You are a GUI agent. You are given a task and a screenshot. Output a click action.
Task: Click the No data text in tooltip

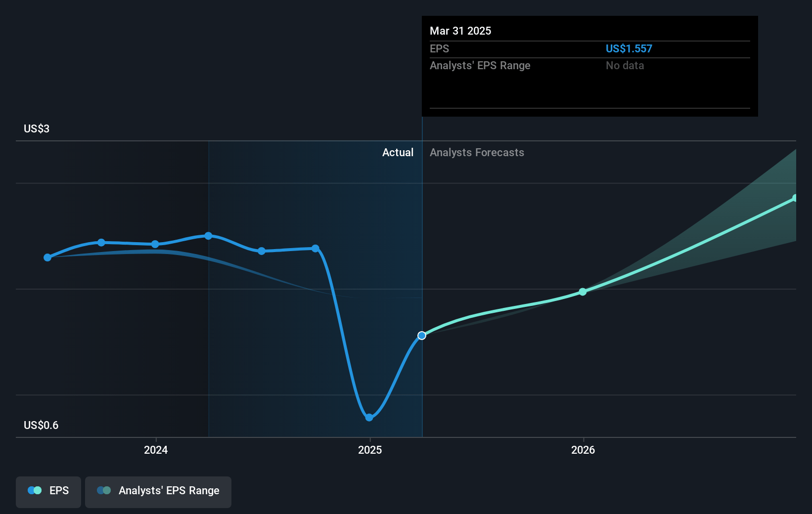point(625,65)
